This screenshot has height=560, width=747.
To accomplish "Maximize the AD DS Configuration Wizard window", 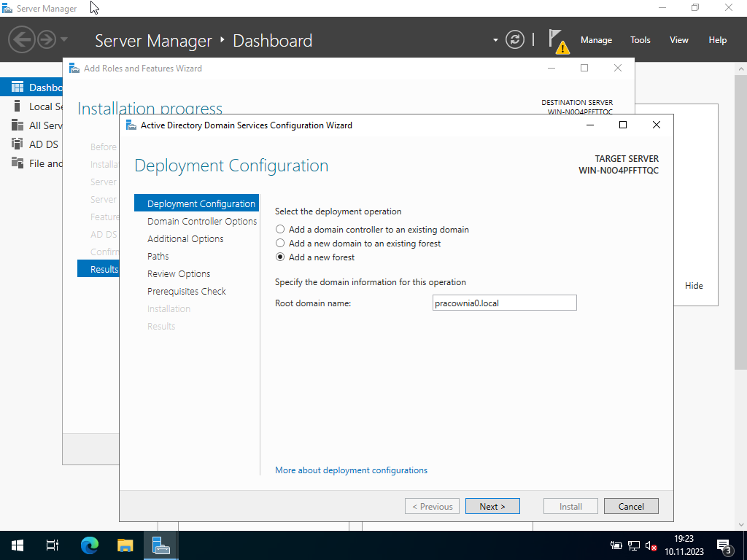I will click(x=623, y=125).
